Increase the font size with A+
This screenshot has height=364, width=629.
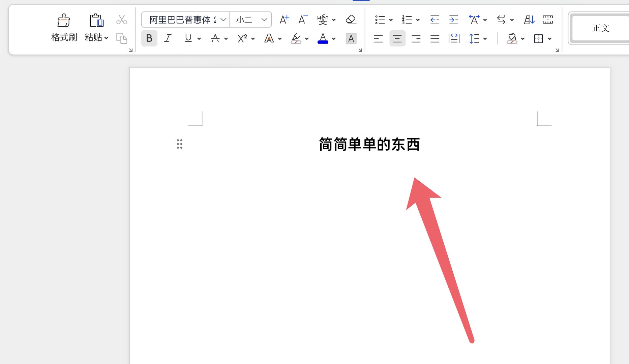click(x=284, y=19)
